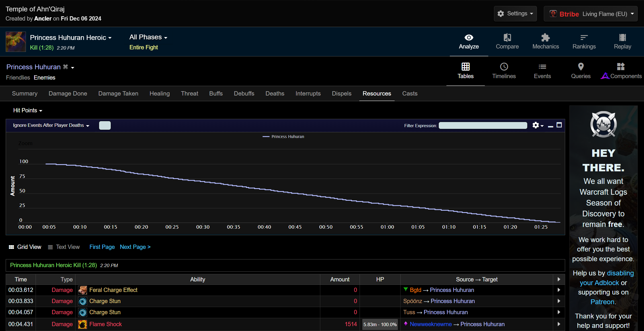The image size is (644, 331).
Task: Go to First Page link
Action: pos(102,247)
